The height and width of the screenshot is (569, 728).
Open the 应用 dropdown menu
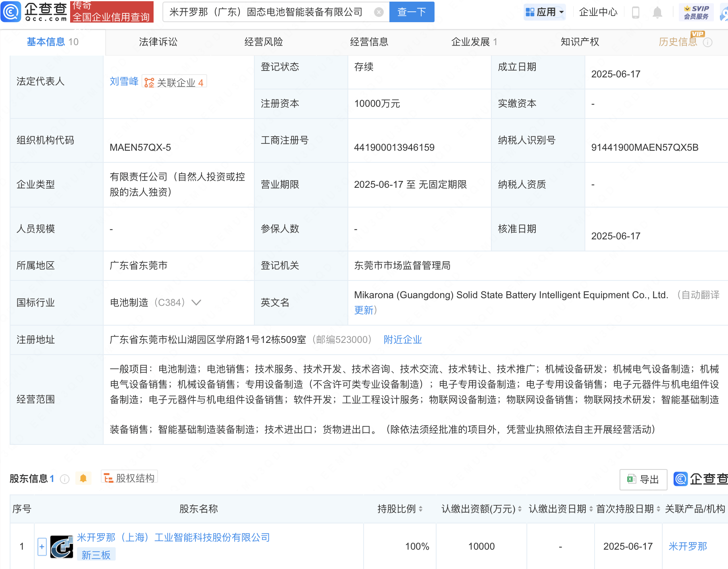coord(544,12)
